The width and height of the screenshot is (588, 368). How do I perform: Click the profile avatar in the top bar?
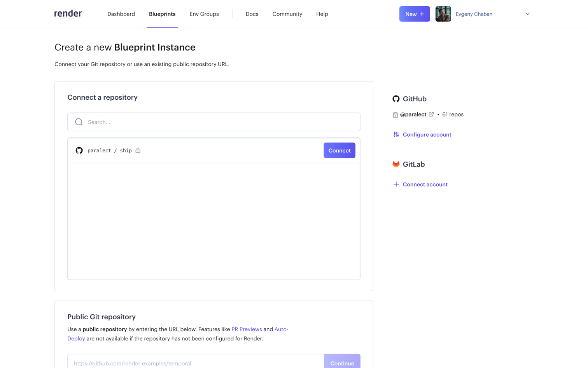pyautogui.click(x=443, y=14)
